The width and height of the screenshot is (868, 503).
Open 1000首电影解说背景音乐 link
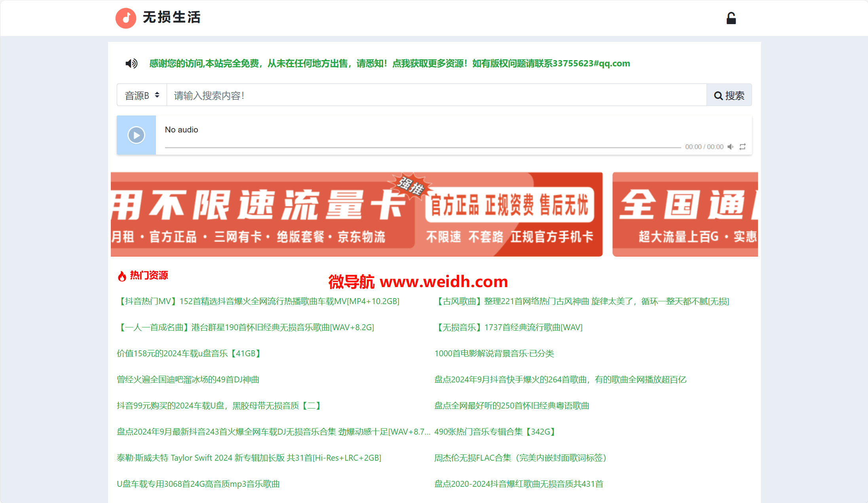(x=494, y=354)
